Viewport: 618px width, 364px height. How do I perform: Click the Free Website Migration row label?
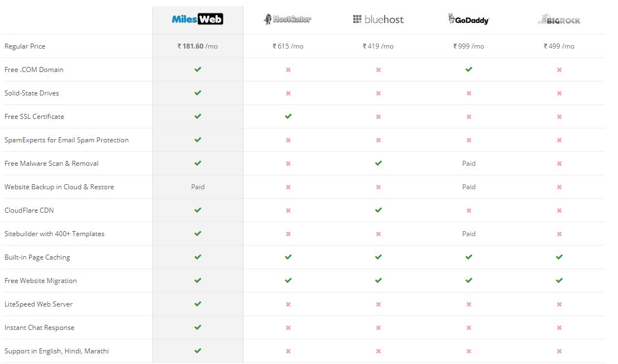coord(41,280)
